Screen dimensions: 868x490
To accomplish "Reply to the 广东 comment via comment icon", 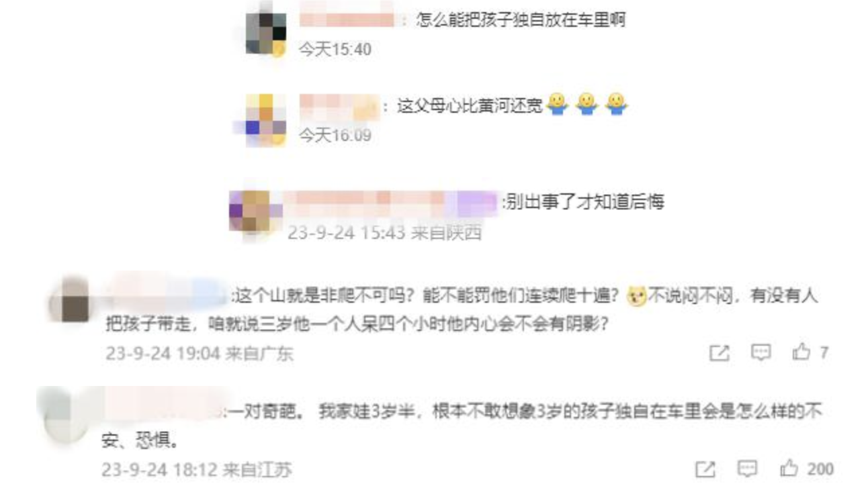I will (760, 352).
